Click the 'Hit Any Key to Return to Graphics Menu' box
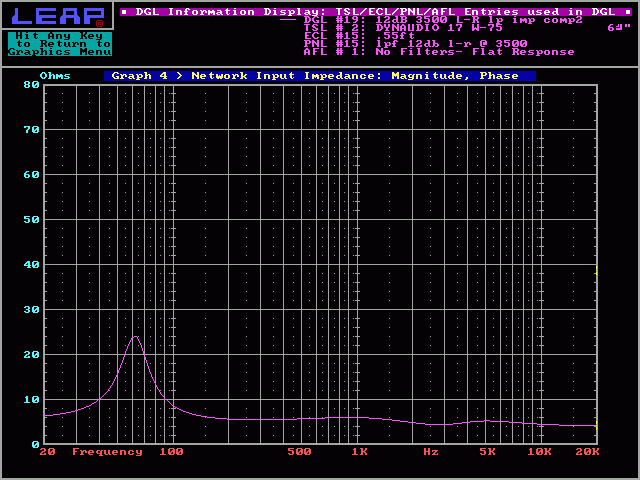Viewport: 640px width, 480px height. click(x=60, y=44)
